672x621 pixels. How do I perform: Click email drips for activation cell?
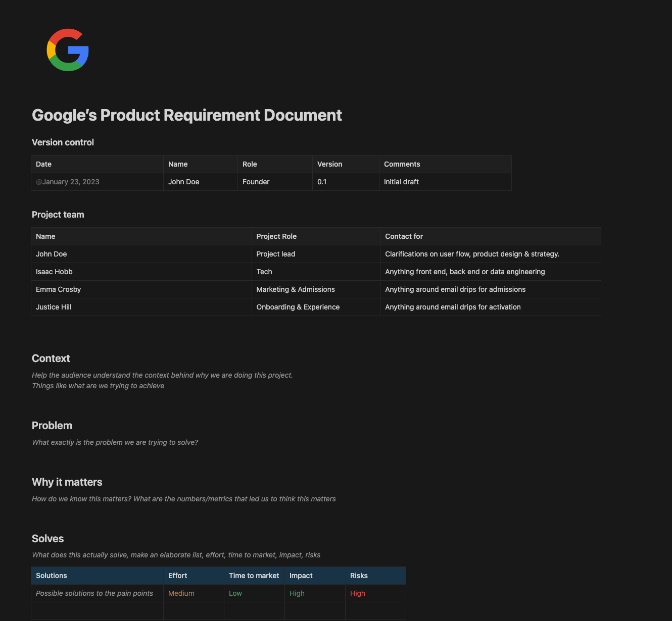click(x=491, y=307)
